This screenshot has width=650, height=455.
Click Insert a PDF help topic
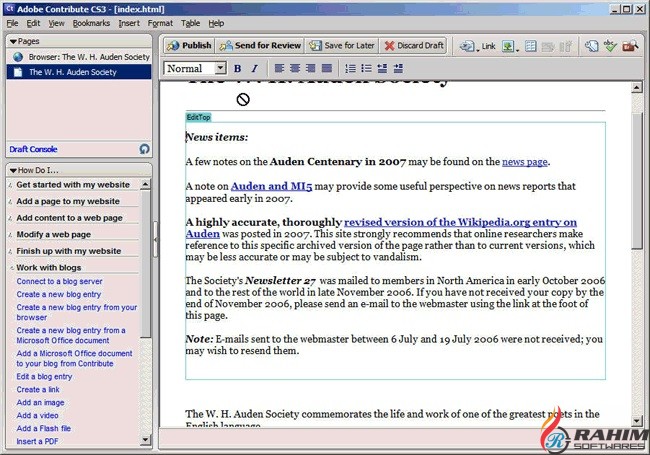(37, 442)
